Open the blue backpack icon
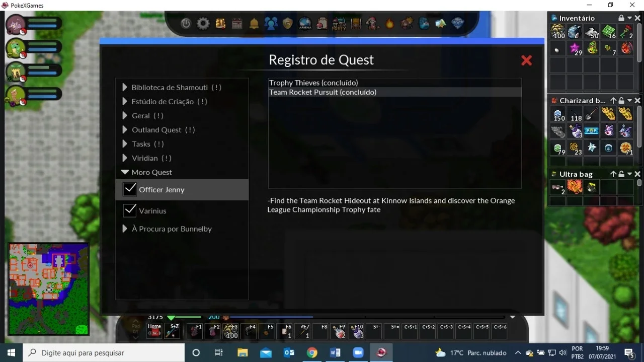This screenshot has width=644, height=362. coord(424,24)
